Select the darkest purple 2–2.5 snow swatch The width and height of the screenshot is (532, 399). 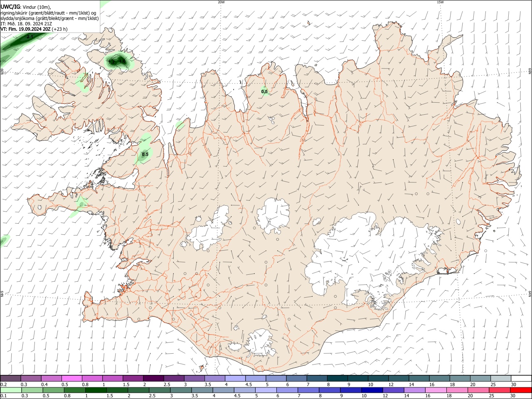coord(153,378)
